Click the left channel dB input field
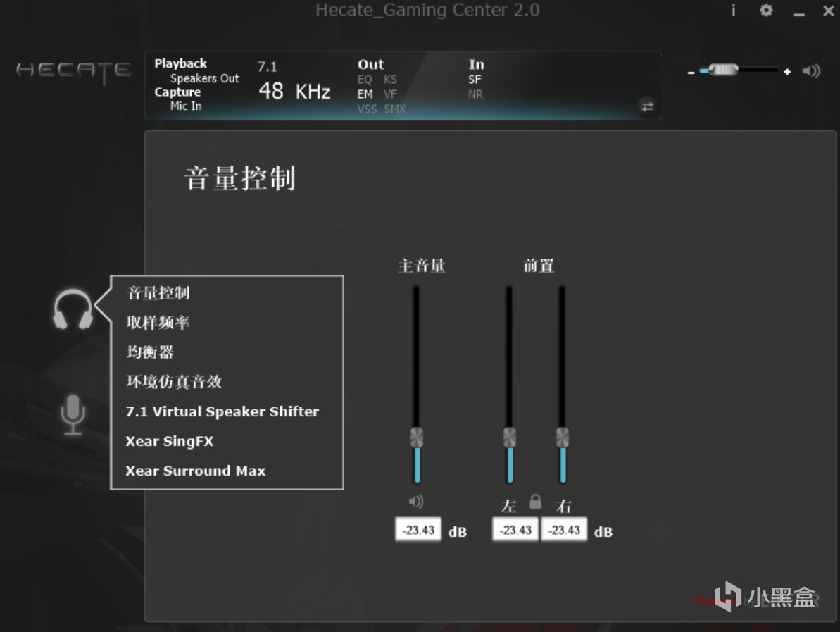Viewport: 840px width, 632px height. [515, 530]
